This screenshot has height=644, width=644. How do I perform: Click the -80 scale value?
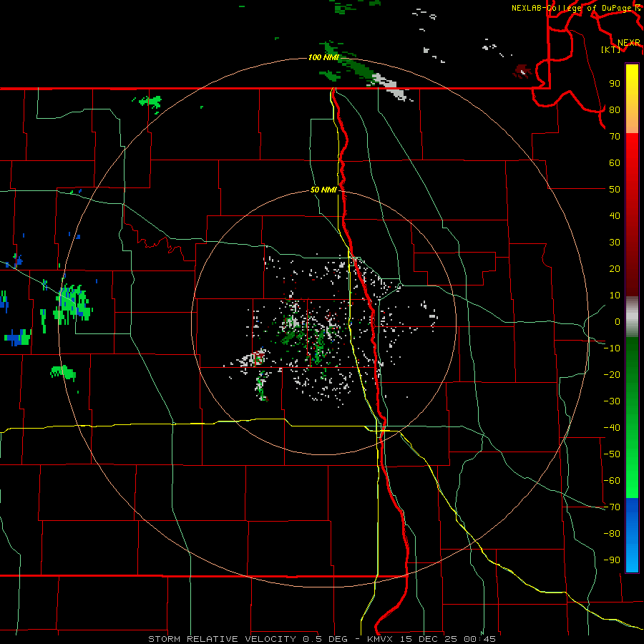click(x=612, y=534)
